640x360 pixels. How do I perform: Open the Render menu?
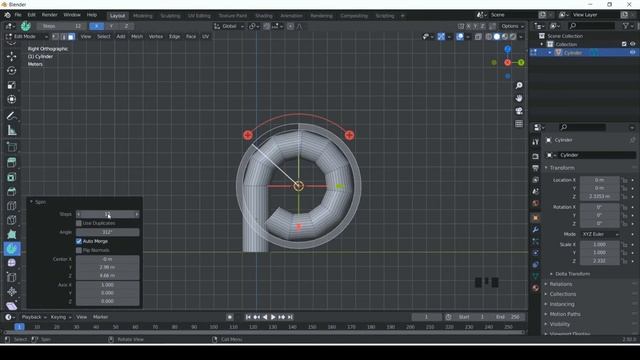coord(49,15)
